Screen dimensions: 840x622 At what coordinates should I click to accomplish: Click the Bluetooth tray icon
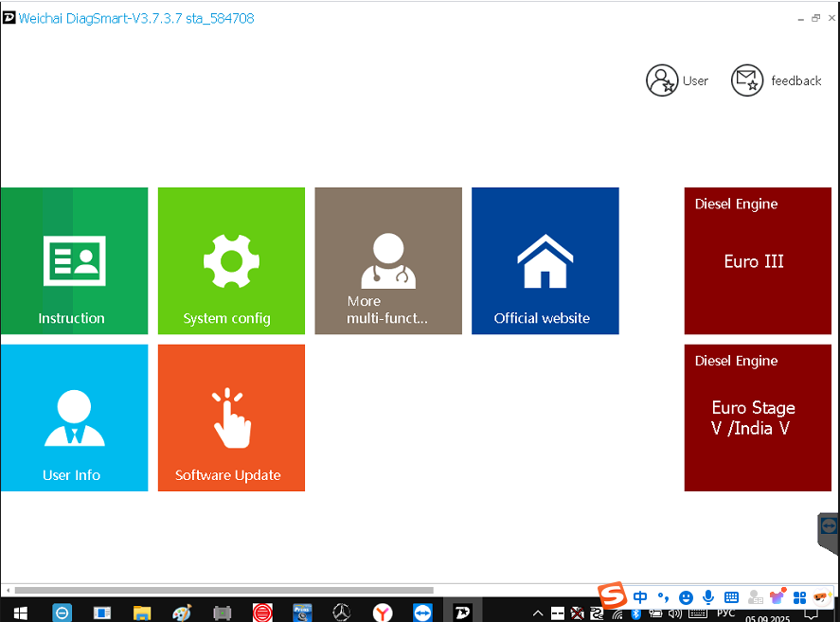coord(635,614)
